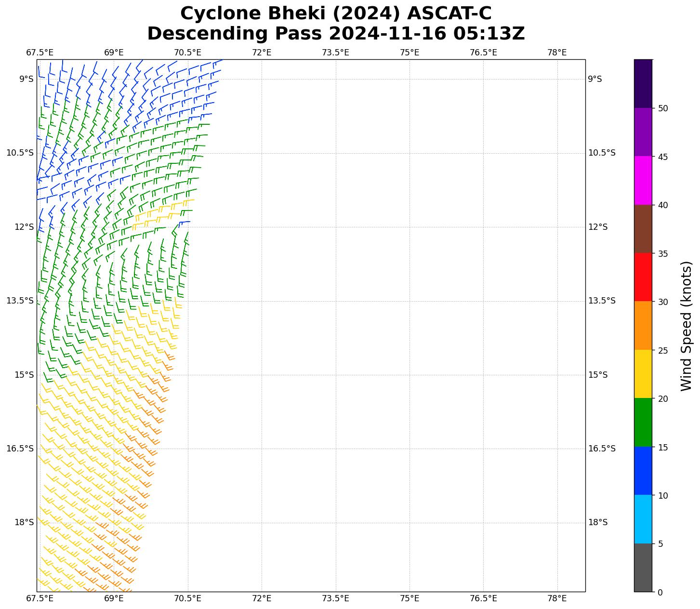Click the yellow 20–25 knots colorbar segment
The width and height of the screenshot is (700, 609).
click(643, 374)
